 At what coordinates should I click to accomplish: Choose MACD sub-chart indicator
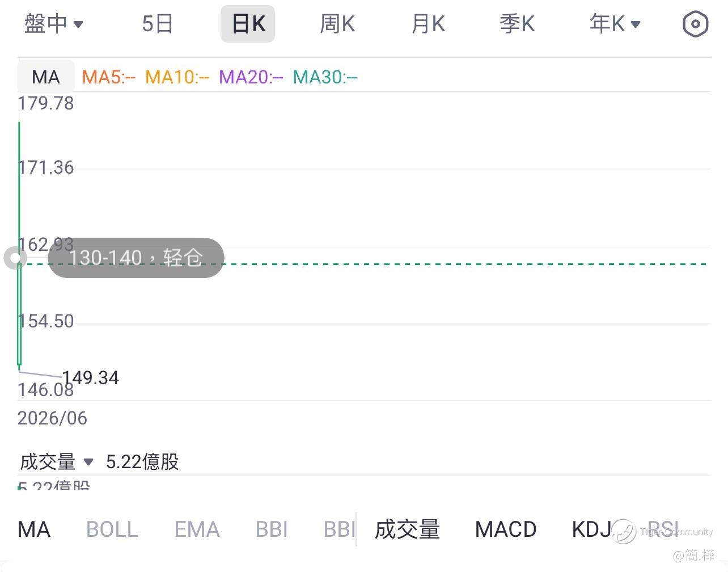[506, 529]
